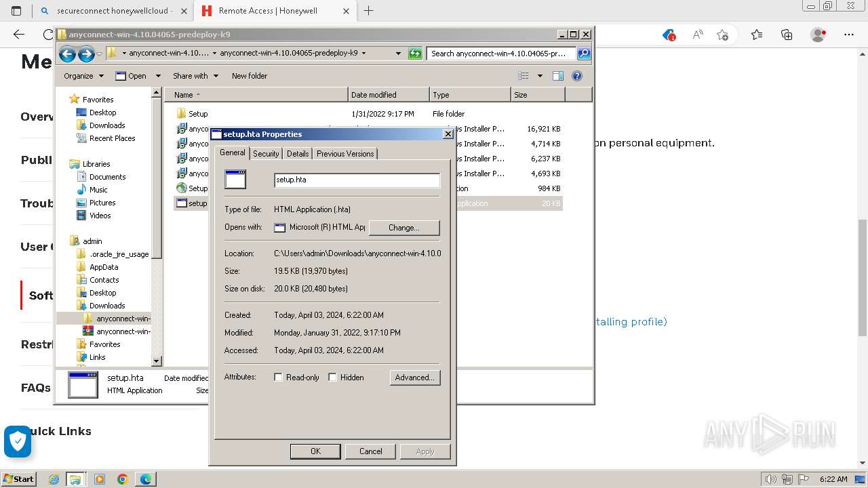
Task: Open the Share with dropdown
Action: (195, 76)
